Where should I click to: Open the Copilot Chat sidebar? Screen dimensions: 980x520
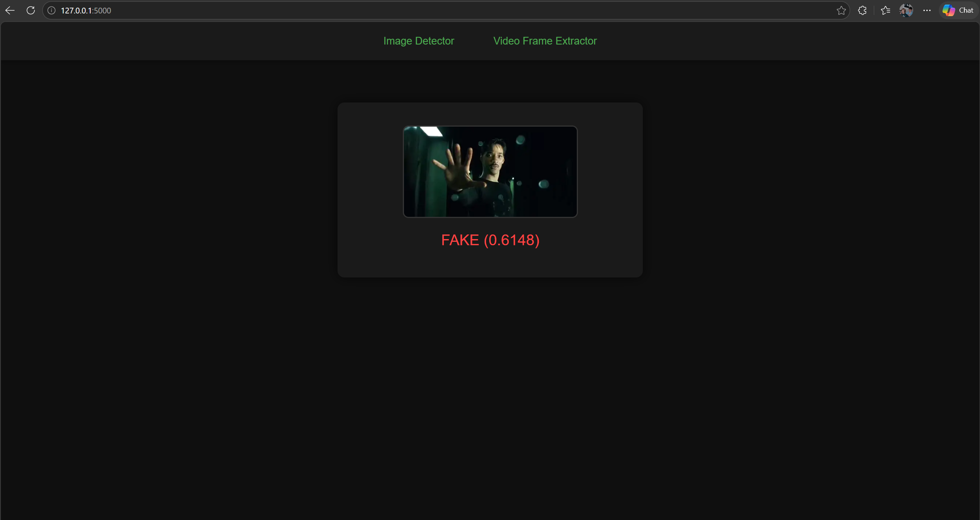point(958,10)
